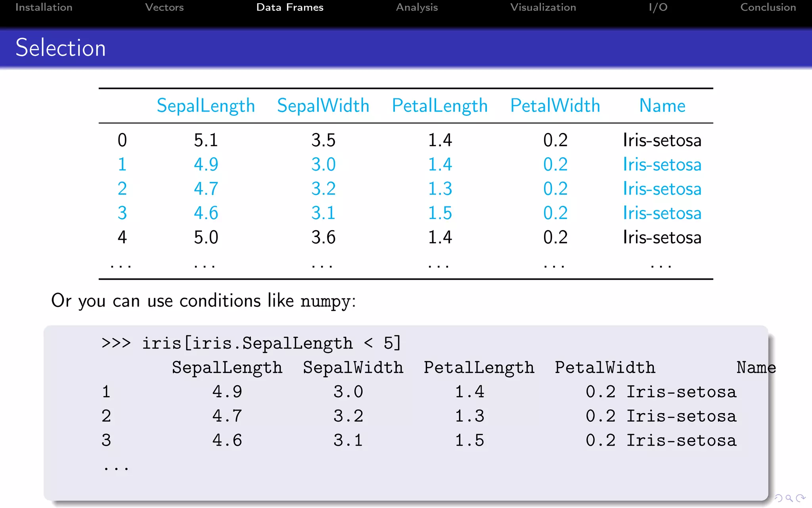Click the blue SepalWidth table header

(x=323, y=106)
